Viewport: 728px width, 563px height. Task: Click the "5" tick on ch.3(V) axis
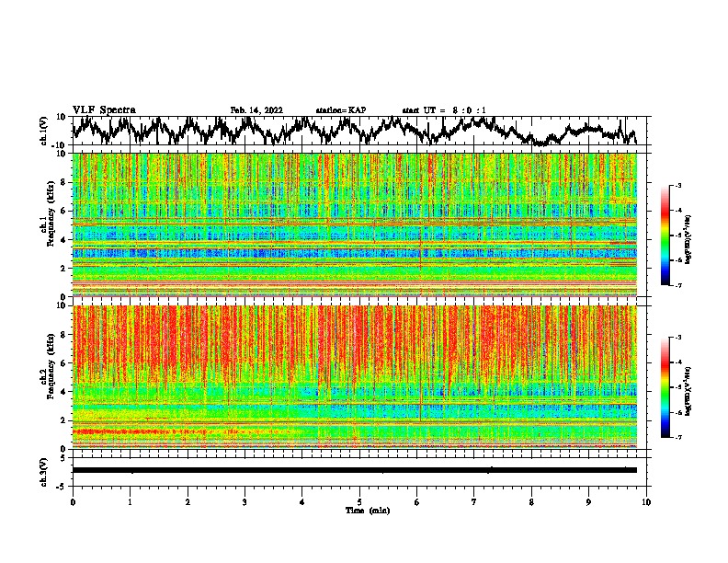(x=64, y=458)
